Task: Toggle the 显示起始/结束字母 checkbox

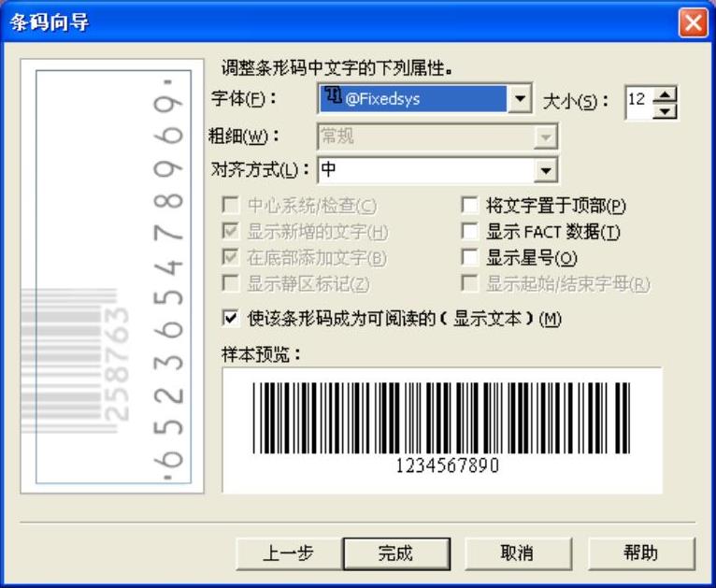Action: tap(470, 283)
